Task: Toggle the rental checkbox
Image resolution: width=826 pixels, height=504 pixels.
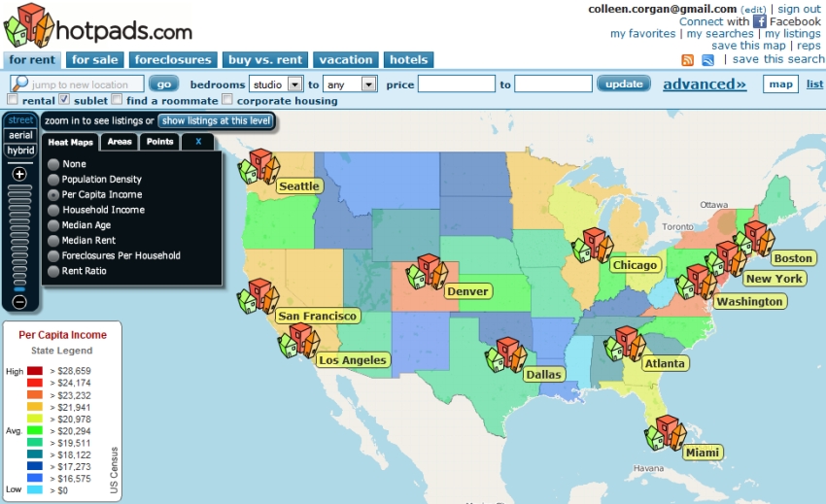Action: [x=13, y=99]
